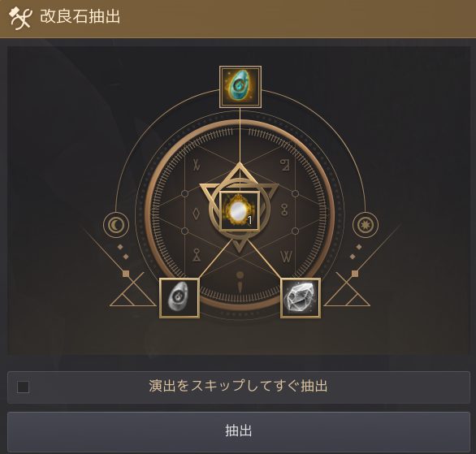This screenshot has height=454, width=476.
Task: Click the bottom-left rune inside the circle
Action: point(197,255)
